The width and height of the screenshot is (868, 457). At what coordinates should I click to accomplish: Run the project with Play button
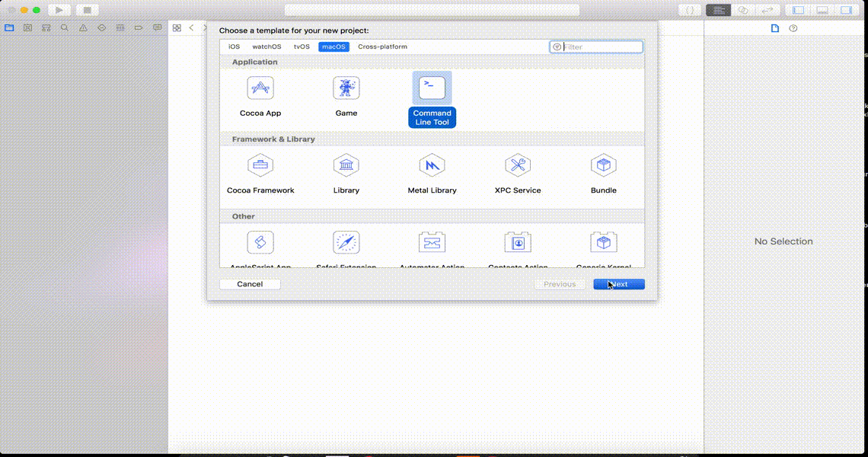[x=59, y=10]
